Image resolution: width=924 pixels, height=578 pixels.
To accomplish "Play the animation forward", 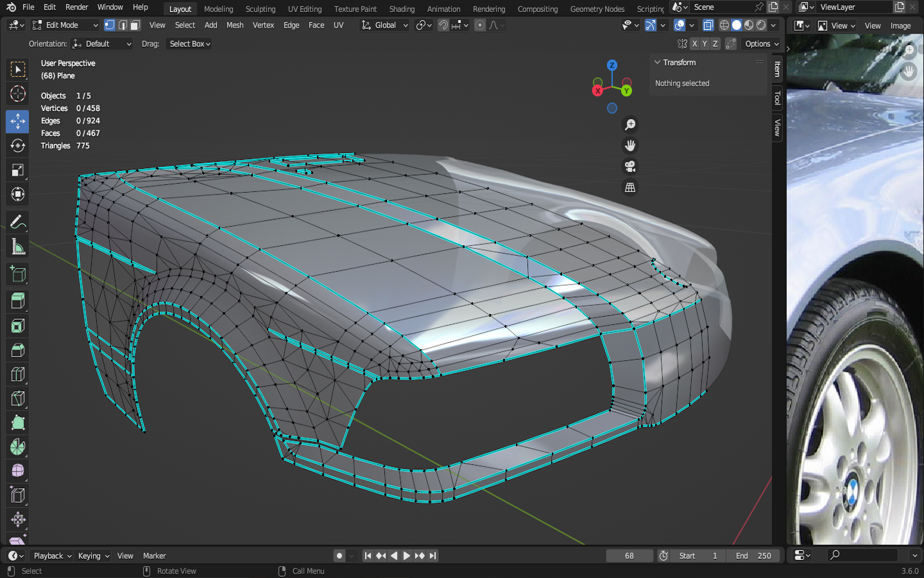I will tap(407, 556).
